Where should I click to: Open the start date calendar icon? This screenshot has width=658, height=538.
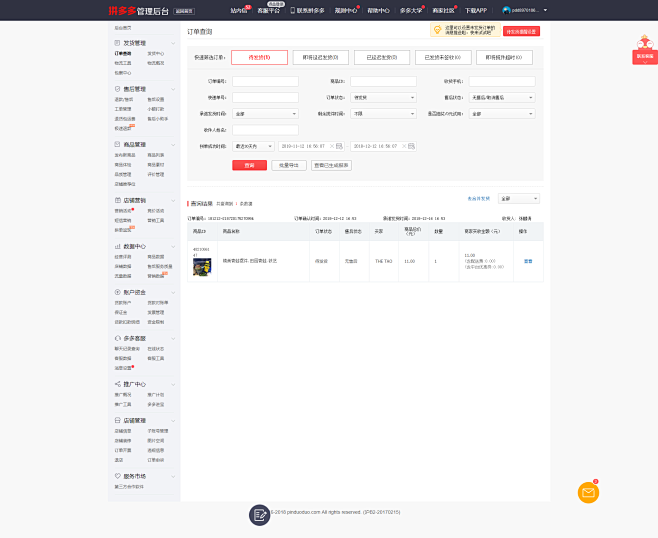tap(337, 146)
